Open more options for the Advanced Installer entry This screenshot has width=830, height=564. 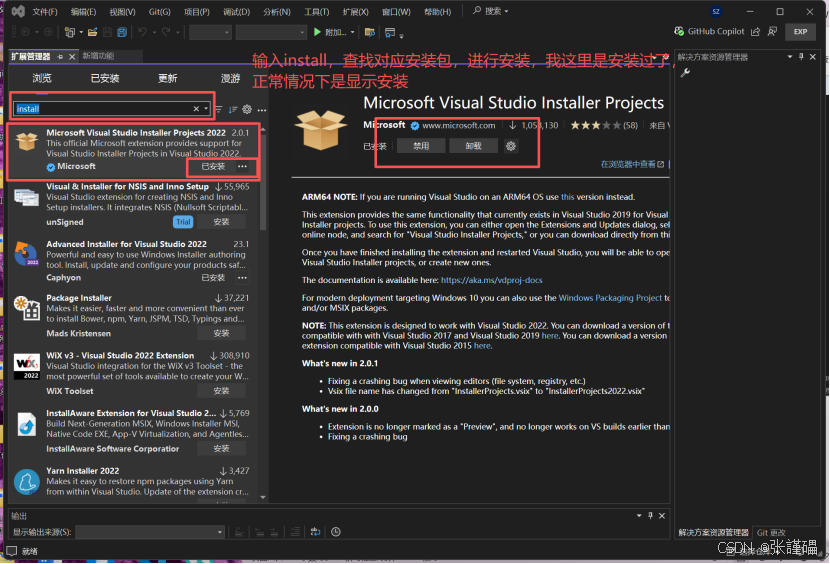pos(242,278)
